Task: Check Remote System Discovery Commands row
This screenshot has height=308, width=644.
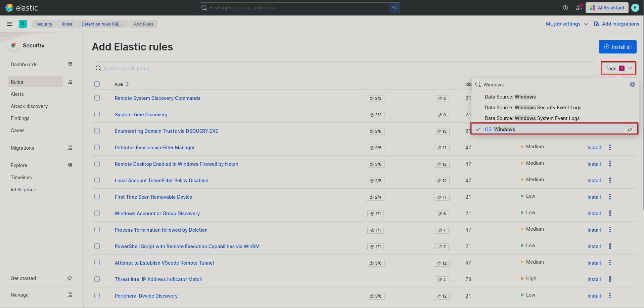Action: [x=97, y=98]
